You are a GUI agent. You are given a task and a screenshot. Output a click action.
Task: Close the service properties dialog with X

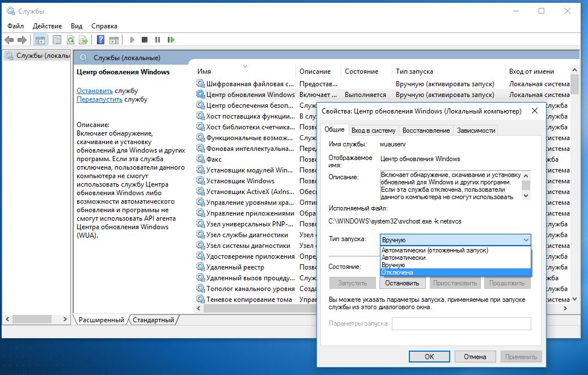click(535, 111)
